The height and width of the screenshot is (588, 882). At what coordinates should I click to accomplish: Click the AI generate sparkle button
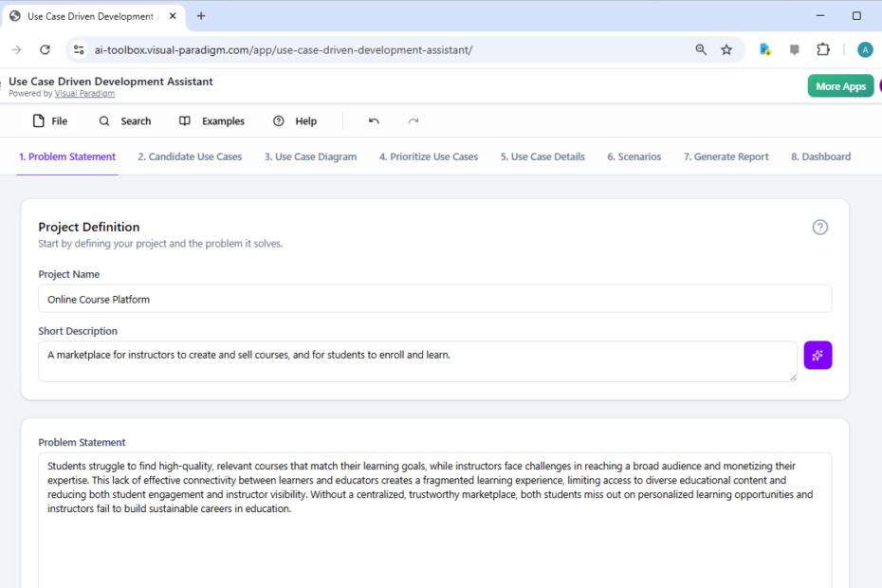(x=818, y=356)
